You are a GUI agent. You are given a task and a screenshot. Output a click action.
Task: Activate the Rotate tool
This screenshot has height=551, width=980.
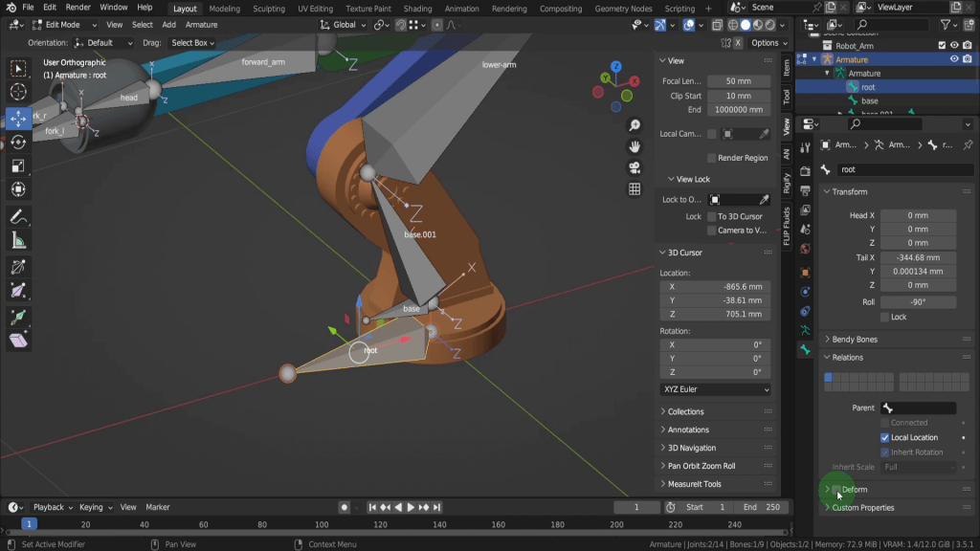(x=18, y=143)
